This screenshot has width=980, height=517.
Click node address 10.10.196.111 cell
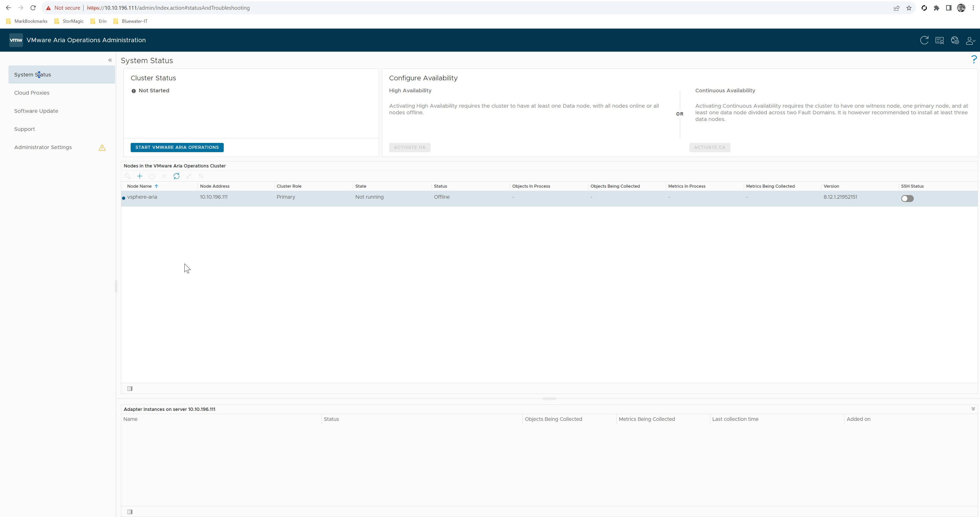[x=214, y=197]
